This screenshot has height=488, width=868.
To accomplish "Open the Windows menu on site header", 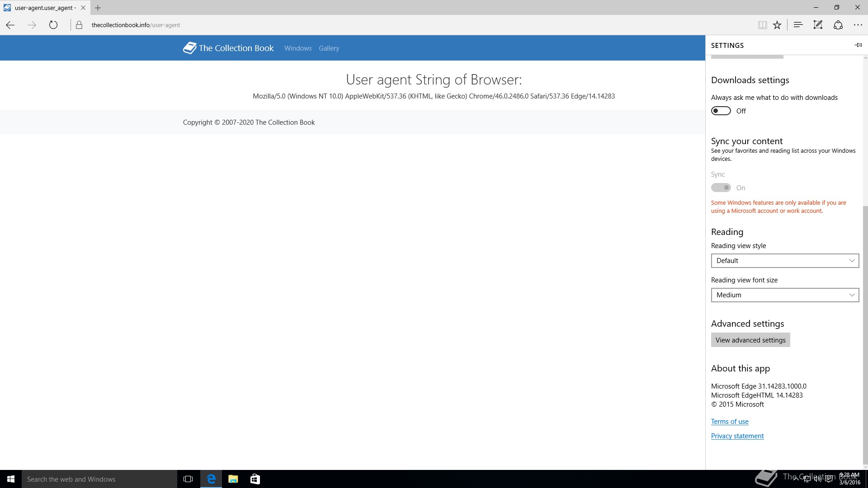I will point(298,48).
